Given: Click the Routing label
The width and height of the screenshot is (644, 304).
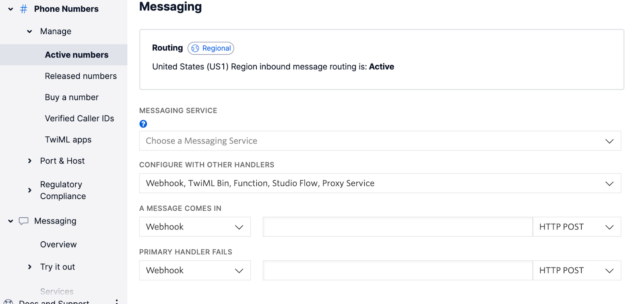Looking at the screenshot, I should tap(167, 48).
